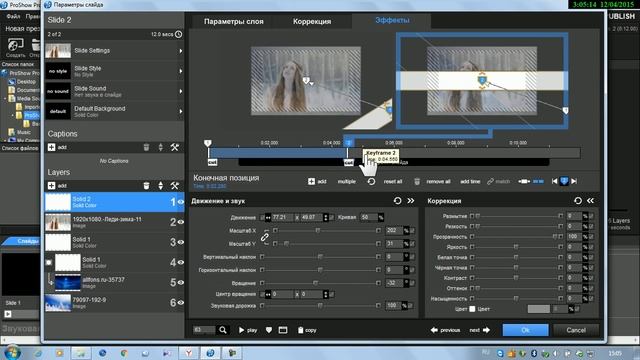
Task: Expand the Slide Settings arrow
Action: [180, 51]
